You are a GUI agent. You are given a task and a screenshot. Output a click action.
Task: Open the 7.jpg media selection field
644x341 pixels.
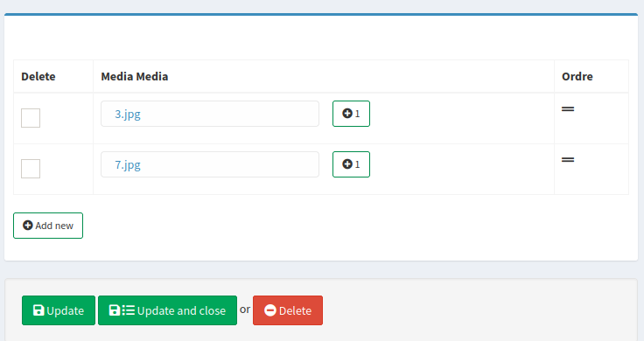click(x=210, y=164)
